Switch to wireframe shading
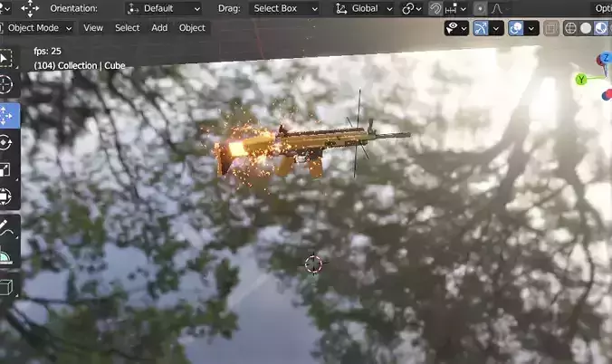 pyautogui.click(x=570, y=28)
